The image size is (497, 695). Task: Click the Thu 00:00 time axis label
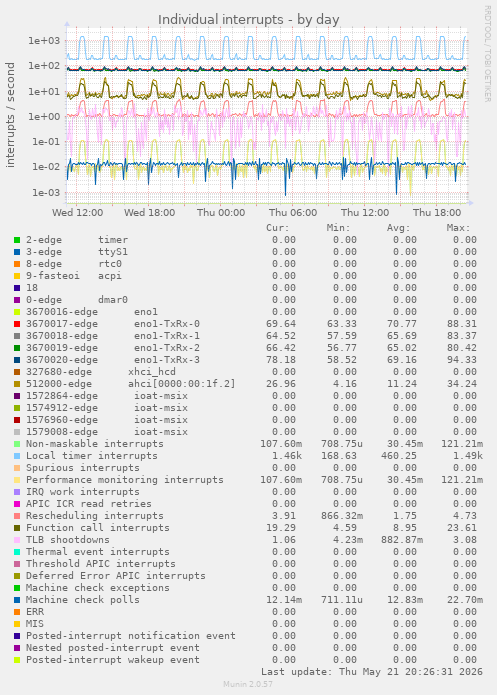point(221,212)
